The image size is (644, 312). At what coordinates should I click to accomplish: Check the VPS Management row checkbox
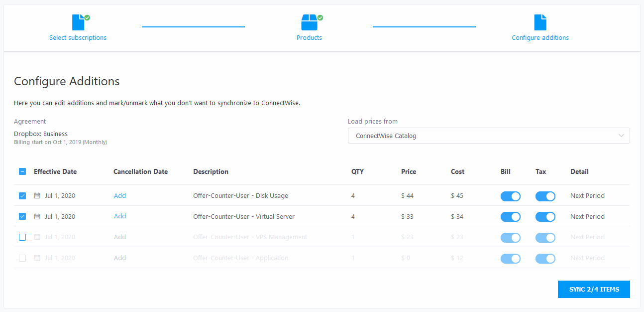pyautogui.click(x=22, y=237)
